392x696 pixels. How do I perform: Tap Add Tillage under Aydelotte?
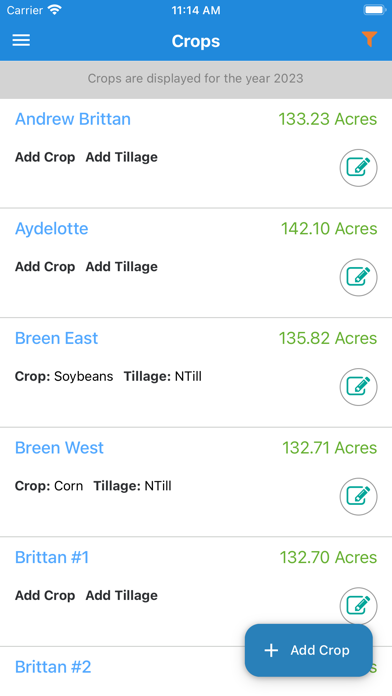coord(122,267)
